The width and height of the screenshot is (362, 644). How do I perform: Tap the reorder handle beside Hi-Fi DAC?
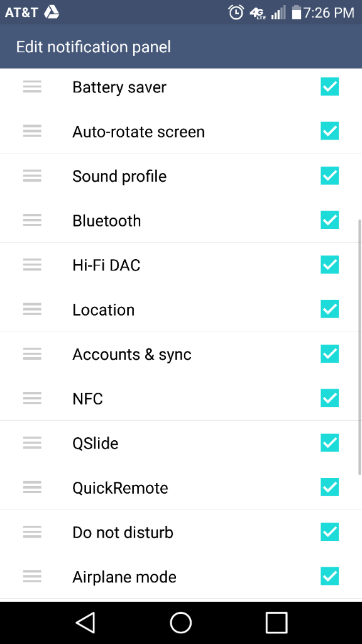tap(32, 265)
